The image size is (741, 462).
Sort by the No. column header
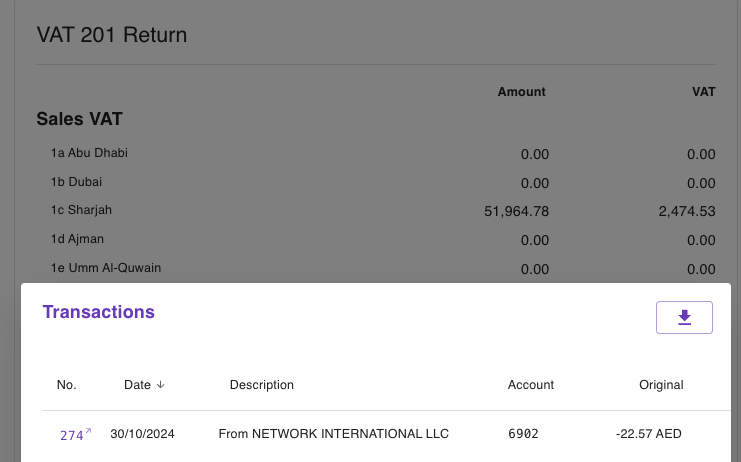tap(67, 385)
